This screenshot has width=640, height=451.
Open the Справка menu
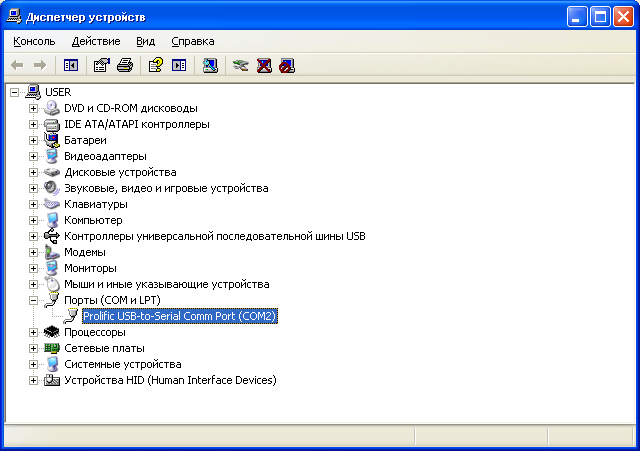click(193, 41)
